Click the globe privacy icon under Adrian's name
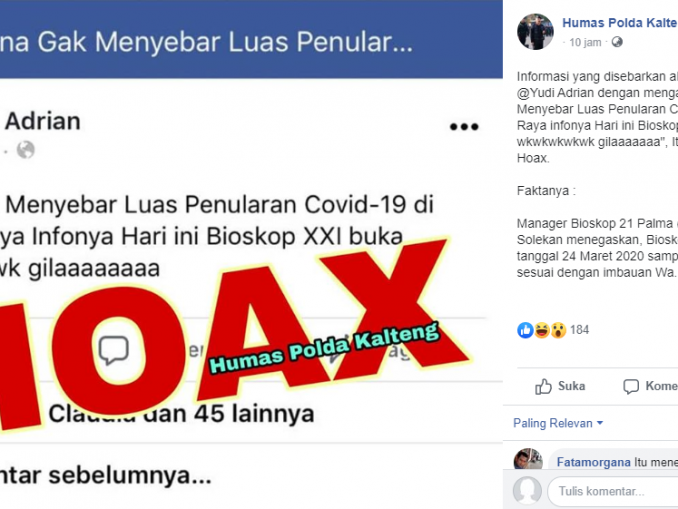The height and width of the screenshot is (509, 678). point(26,150)
